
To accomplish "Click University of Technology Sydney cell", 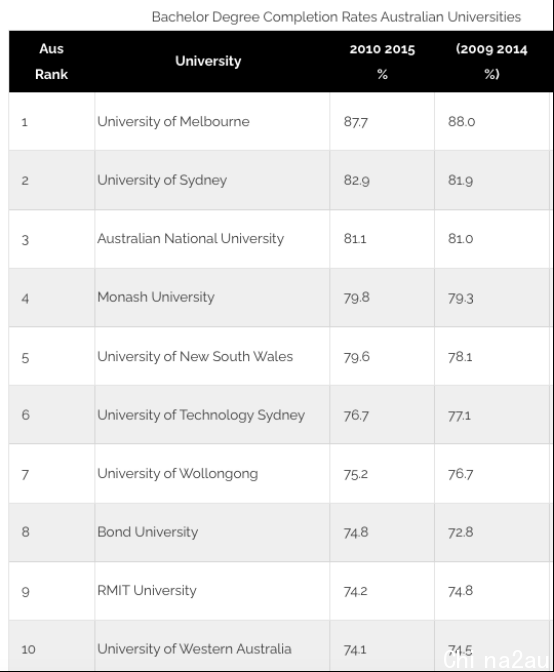I will (201, 415).
